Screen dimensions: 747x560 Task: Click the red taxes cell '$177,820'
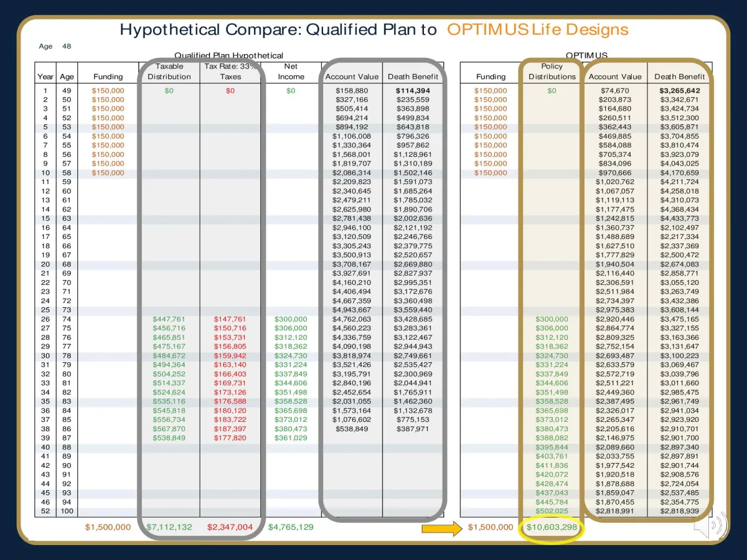click(230, 438)
